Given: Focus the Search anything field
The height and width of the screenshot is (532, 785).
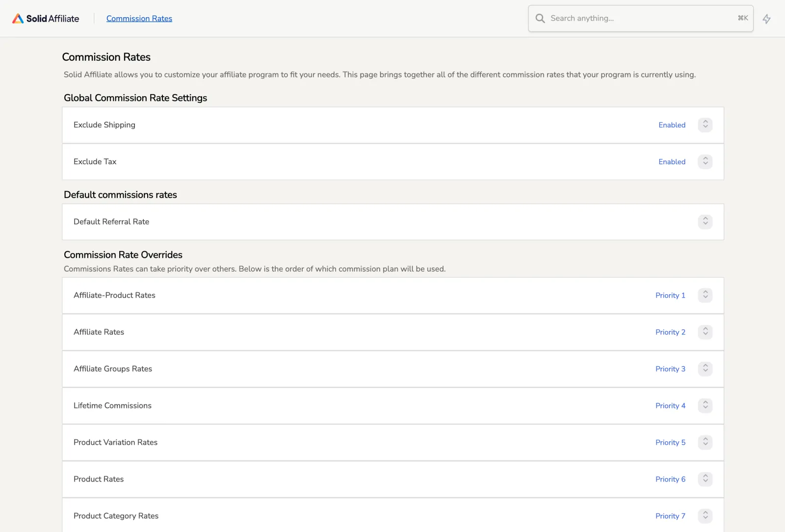Looking at the screenshot, I should [641, 19].
